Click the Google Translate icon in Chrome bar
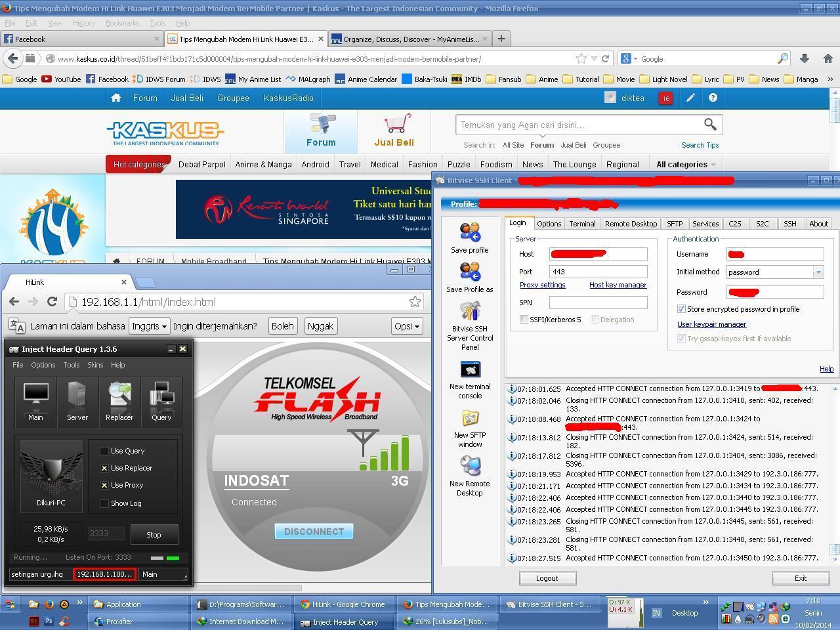This screenshot has height=630, width=840. [x=16, y=326]
